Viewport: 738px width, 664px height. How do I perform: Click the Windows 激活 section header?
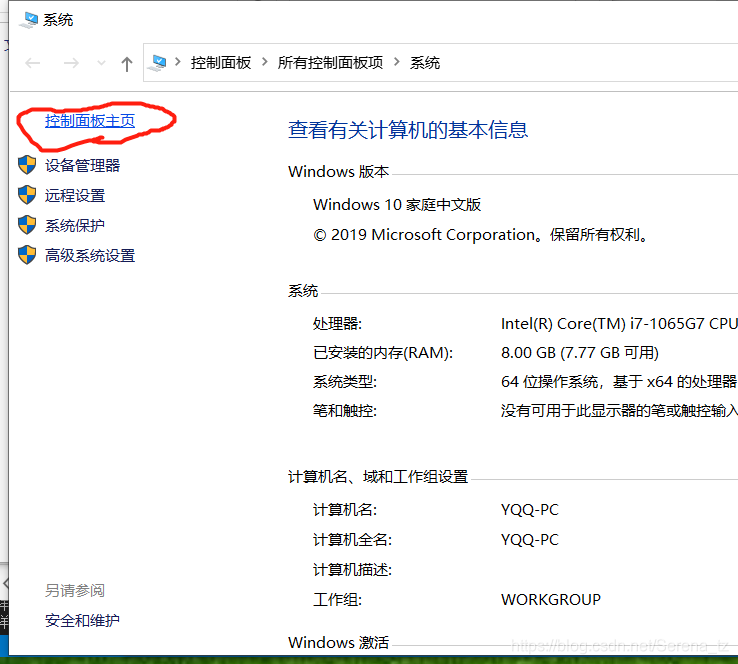[338, 642]
